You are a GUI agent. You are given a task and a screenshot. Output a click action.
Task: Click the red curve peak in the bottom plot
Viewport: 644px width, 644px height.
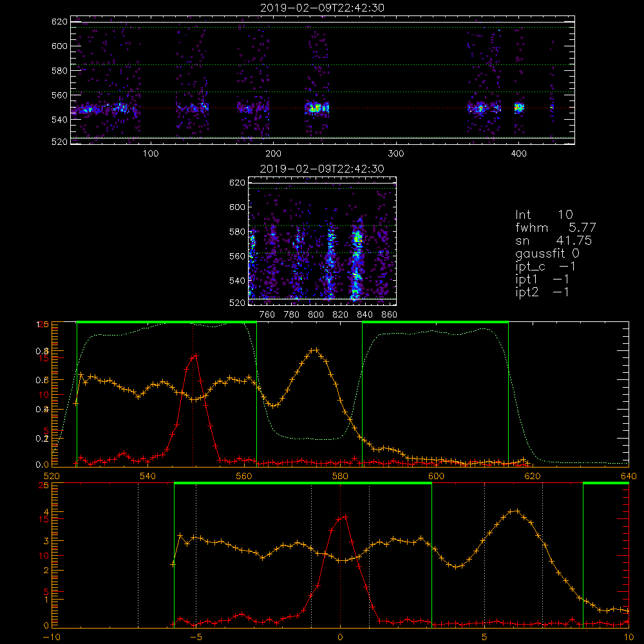pyautogui.click(x=345, y=516)
